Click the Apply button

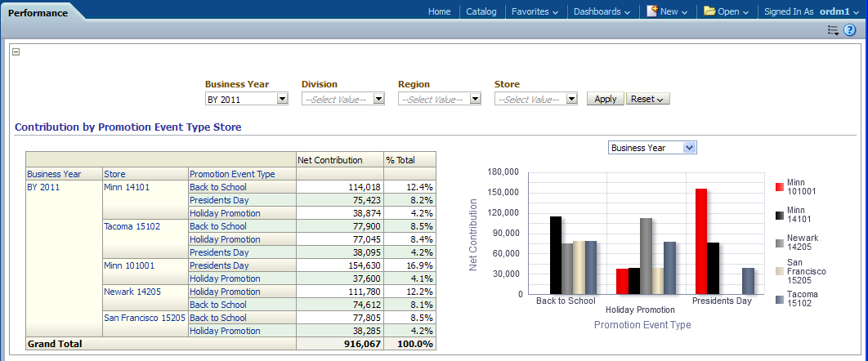click(605, 99)
